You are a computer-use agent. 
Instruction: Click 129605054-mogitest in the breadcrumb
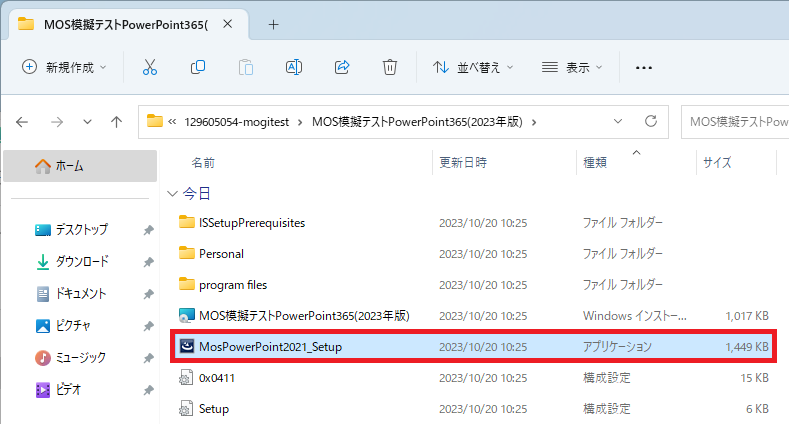236,122
